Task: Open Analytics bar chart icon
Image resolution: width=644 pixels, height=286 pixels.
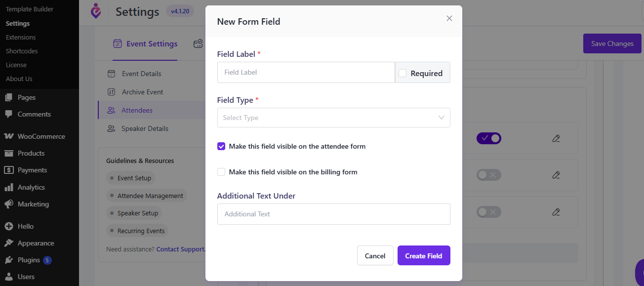Action: pyautogui.click(x=8, y=187)
